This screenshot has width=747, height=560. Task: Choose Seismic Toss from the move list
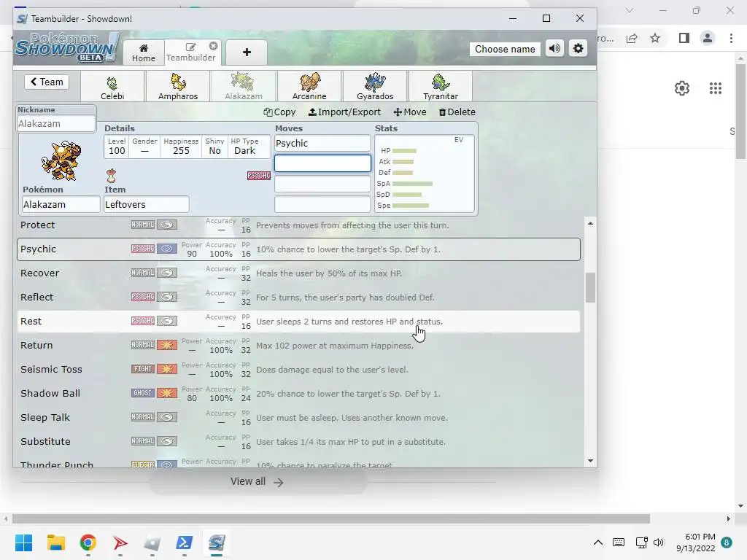point(298,370)
